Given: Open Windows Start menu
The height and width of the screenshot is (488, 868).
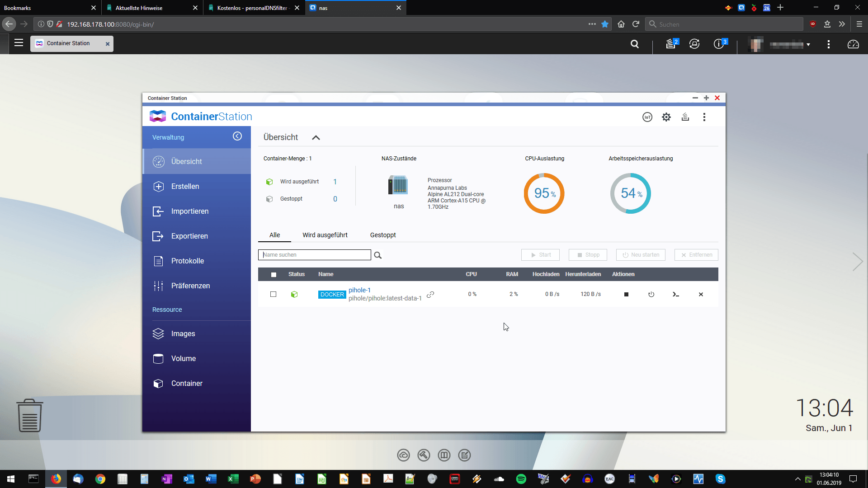Looking at the screenshot, I should click(11, 479).
